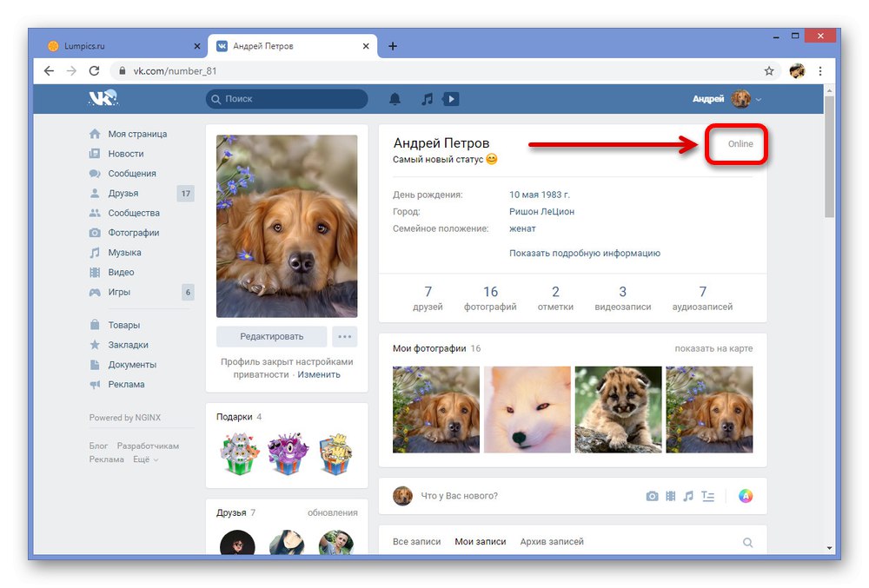Open Chrome three-dot menu
869x588 pixels.
820,71
